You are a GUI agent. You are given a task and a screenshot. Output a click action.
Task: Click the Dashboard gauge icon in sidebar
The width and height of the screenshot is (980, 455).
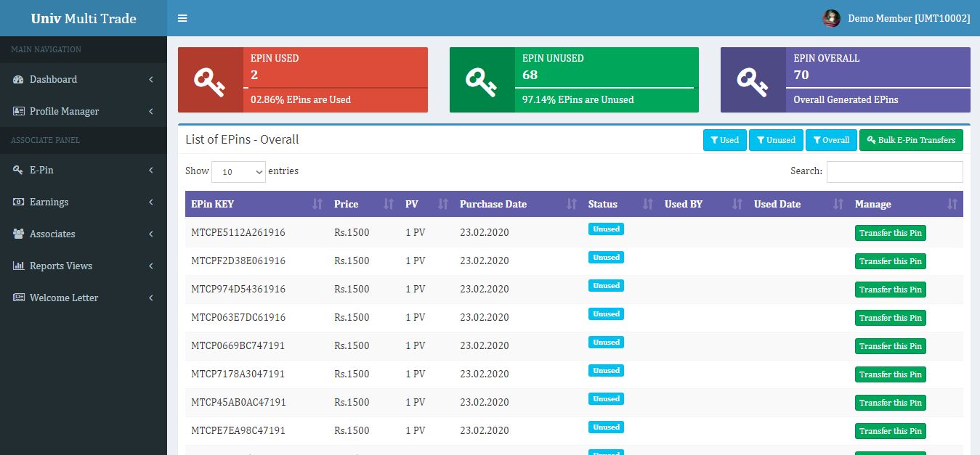(19, 79)
